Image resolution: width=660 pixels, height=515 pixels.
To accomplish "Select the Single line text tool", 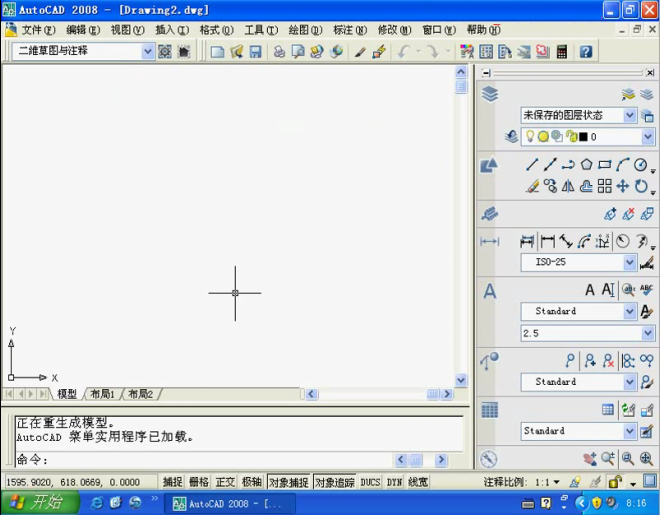I will tap(608, 289).
